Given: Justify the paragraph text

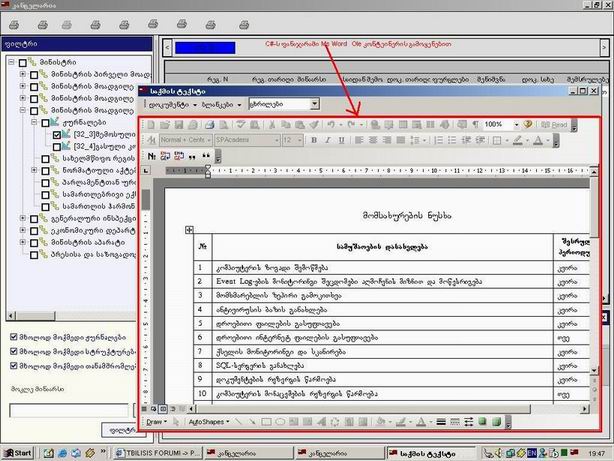Looking at the screenshot, I should [x=400, y=140].
